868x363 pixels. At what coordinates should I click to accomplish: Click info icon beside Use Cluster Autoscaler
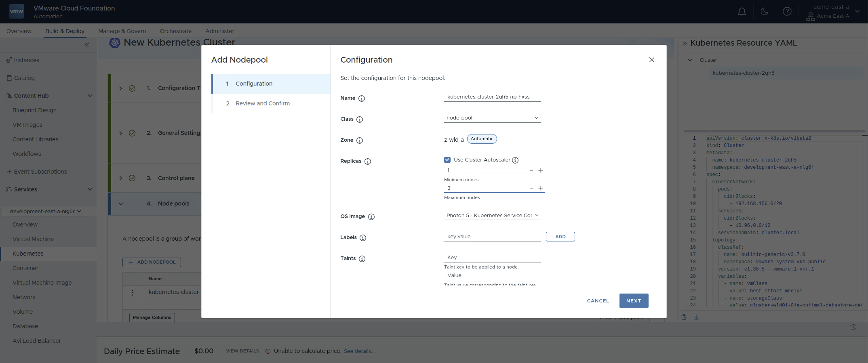click(x=515, y=160)
